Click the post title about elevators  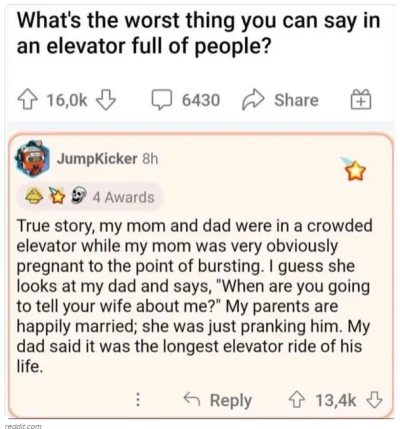click(199, 34)
